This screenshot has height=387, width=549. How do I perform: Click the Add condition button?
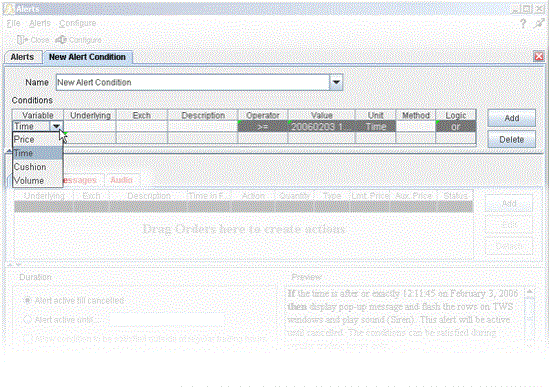pos(512,118)
